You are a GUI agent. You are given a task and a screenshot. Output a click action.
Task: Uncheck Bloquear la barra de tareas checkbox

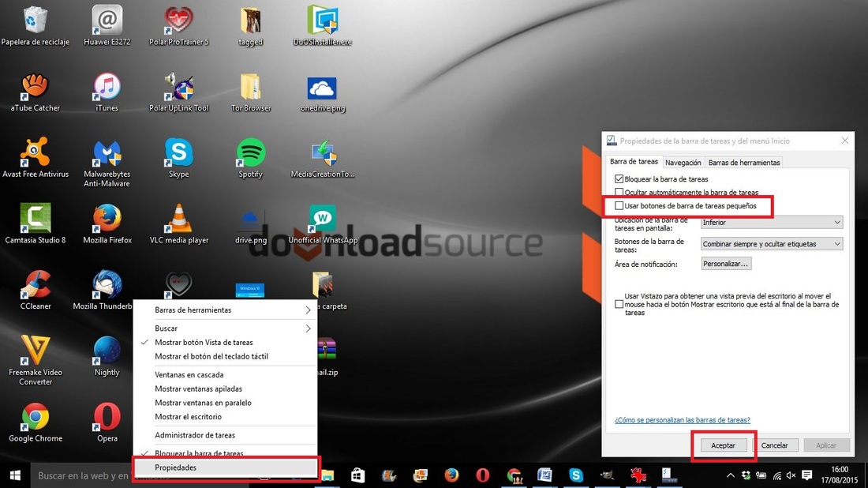(619, 179)
